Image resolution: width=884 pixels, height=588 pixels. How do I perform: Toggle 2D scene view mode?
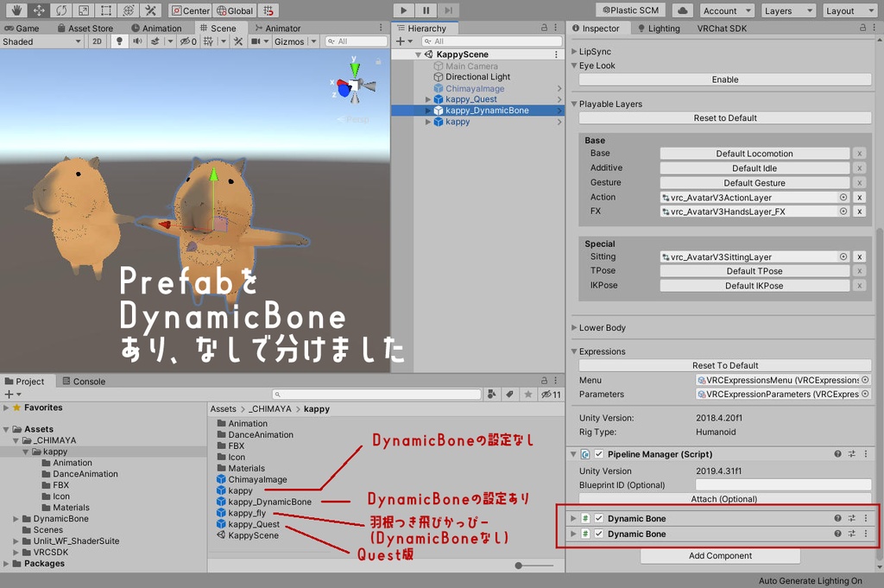[97, 41]
